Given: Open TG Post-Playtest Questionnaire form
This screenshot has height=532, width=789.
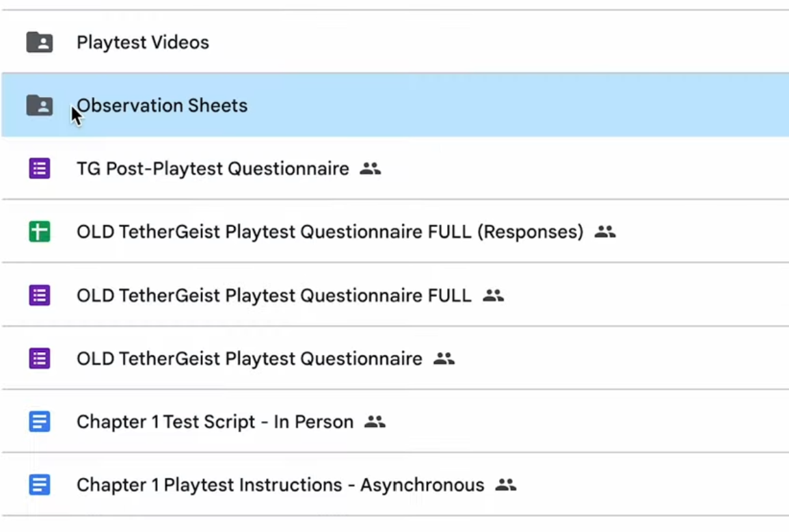Looking at the screenshot, I should click(213, 169).
